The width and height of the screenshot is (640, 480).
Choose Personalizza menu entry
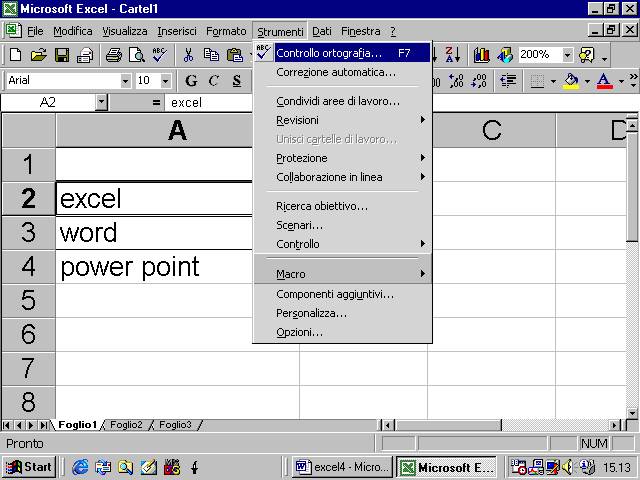[x=342, y=313]
